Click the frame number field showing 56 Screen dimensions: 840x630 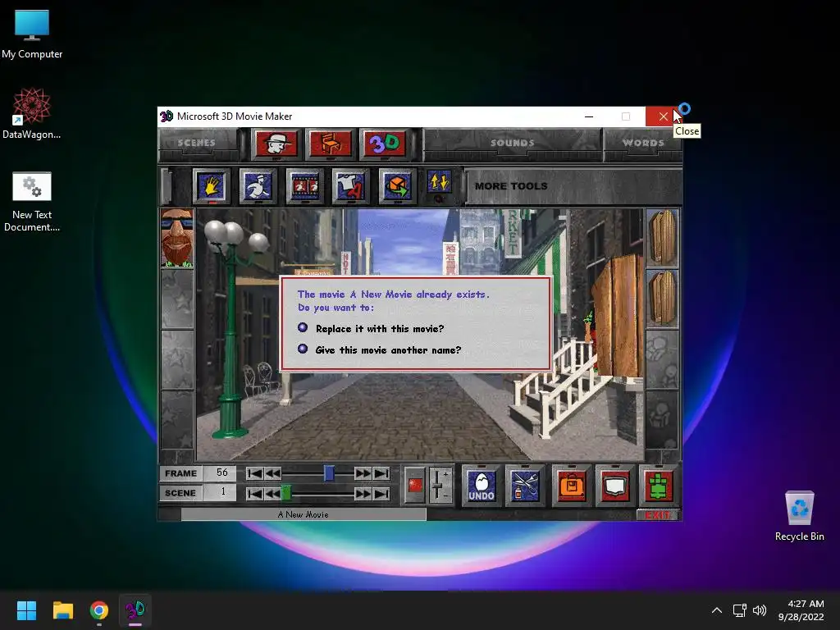(x=221, y=472)
